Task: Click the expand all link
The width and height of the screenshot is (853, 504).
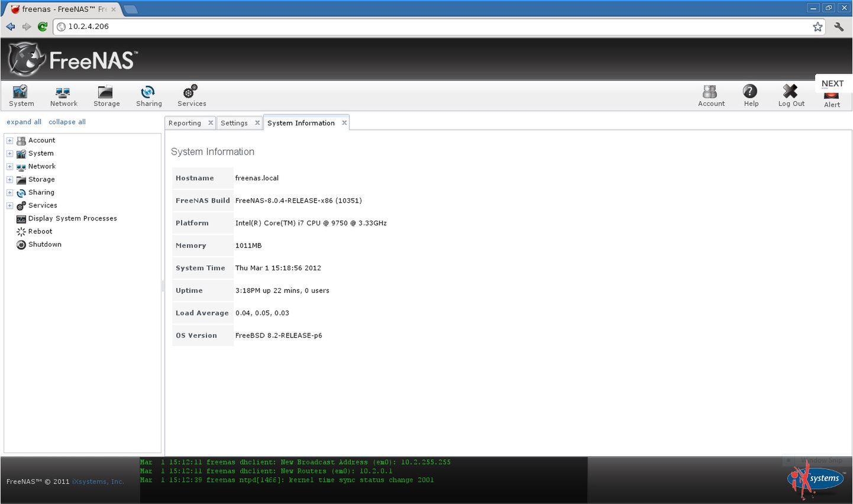Action: [x=24, y=122]
